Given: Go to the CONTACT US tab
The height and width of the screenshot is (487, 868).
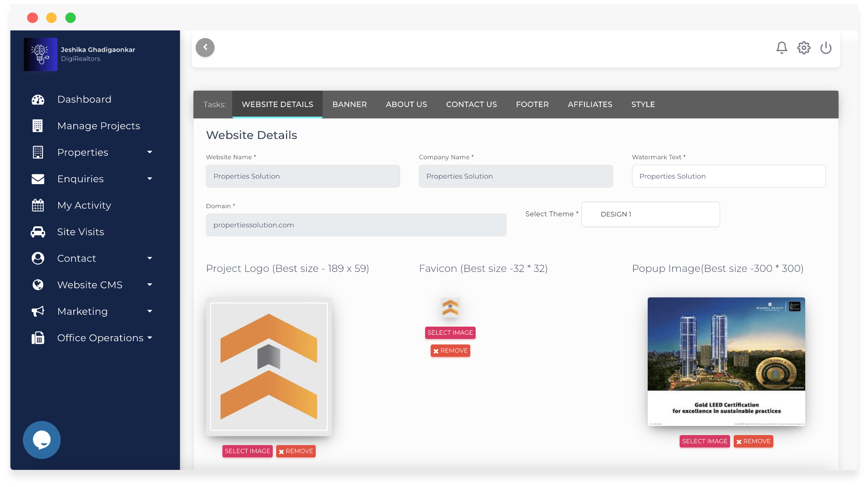Looking at the screenshot, I should click(x=471, y=105).
